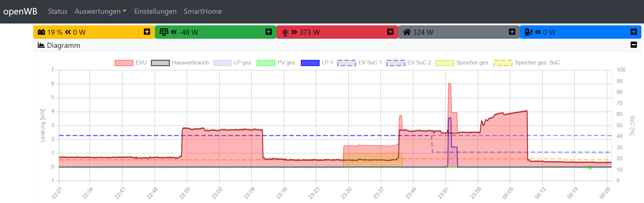Open the SmartHome page
This screenshot has height=203, width=644.
[203, 11]
